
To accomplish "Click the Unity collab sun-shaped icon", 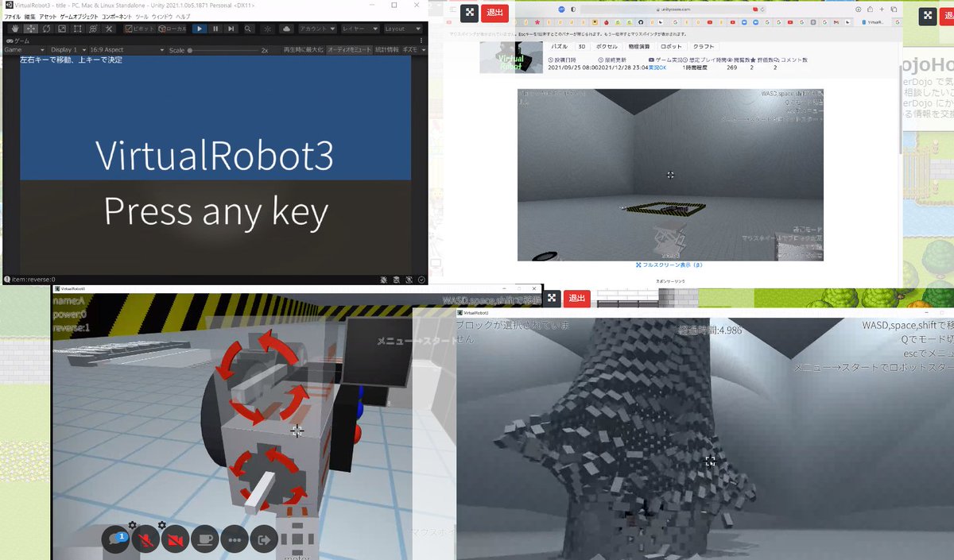I will point(266,29).
